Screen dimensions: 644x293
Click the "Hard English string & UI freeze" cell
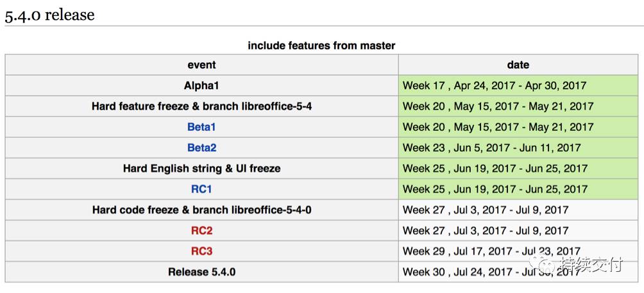pos(201,169)
